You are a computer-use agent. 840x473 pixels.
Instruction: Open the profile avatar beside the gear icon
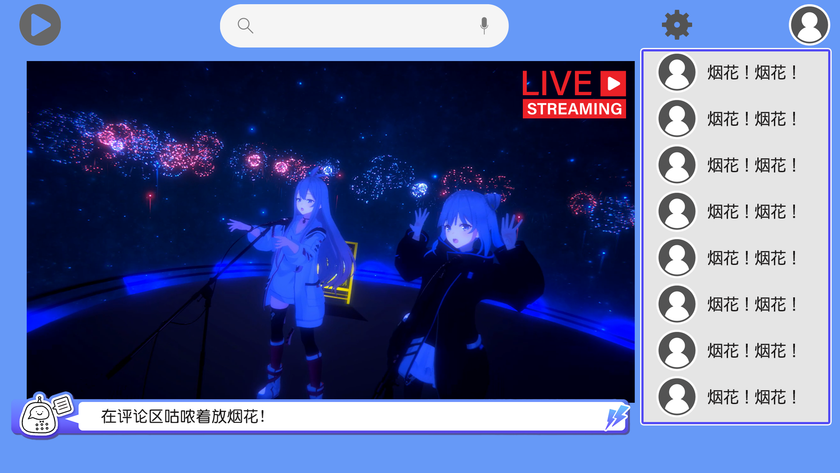click(809, 25)
